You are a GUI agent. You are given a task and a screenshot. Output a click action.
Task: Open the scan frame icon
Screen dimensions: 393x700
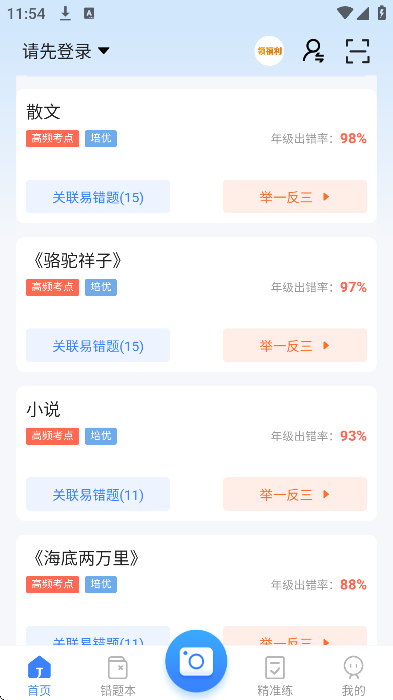point(358,51)
